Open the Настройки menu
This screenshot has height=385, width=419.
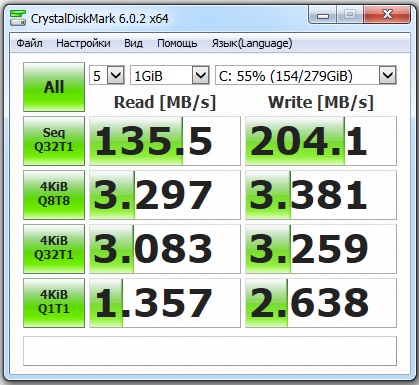[83, 43]
